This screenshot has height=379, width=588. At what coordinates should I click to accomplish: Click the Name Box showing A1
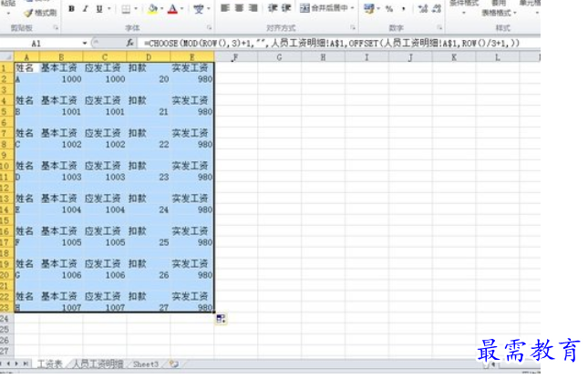pos(40,44)
